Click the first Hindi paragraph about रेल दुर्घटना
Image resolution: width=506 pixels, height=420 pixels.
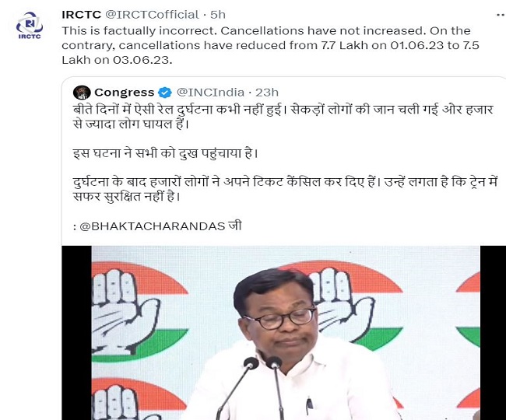coord(283,117)
